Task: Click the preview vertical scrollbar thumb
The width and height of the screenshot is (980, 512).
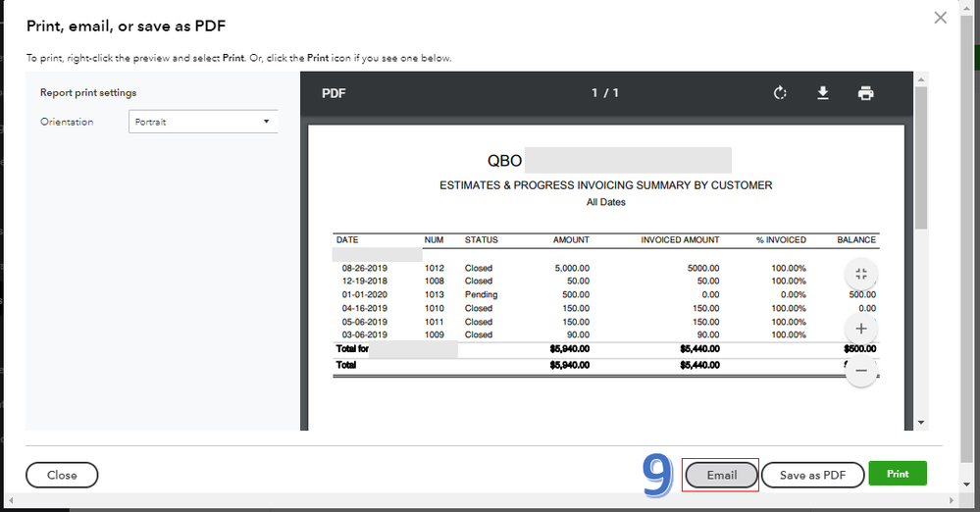Action: [x=920, y=158]
